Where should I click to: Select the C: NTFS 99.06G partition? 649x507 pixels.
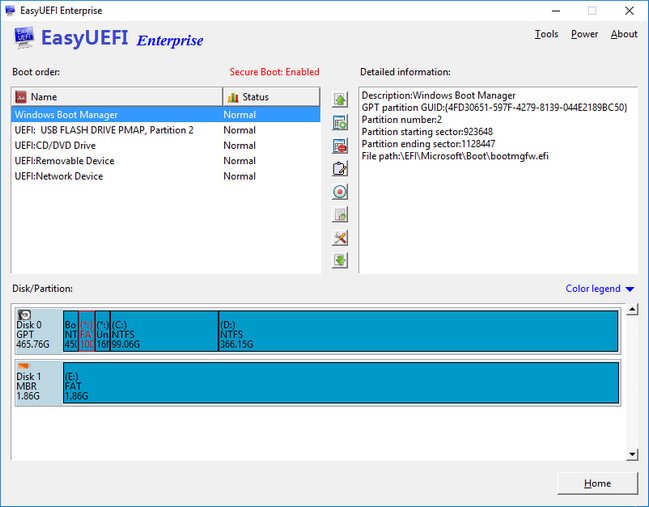click(x=164, y=331)
